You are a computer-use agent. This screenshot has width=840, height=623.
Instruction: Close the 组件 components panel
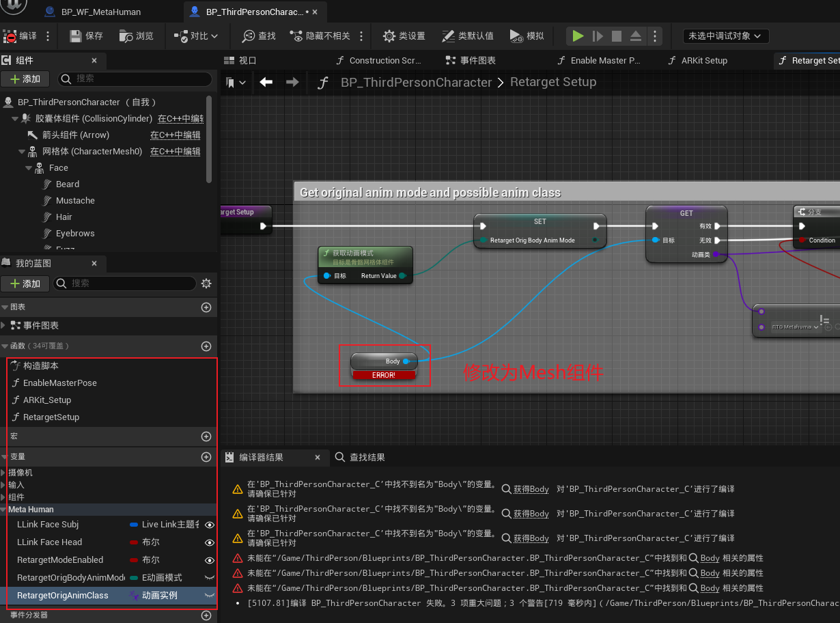94,60
